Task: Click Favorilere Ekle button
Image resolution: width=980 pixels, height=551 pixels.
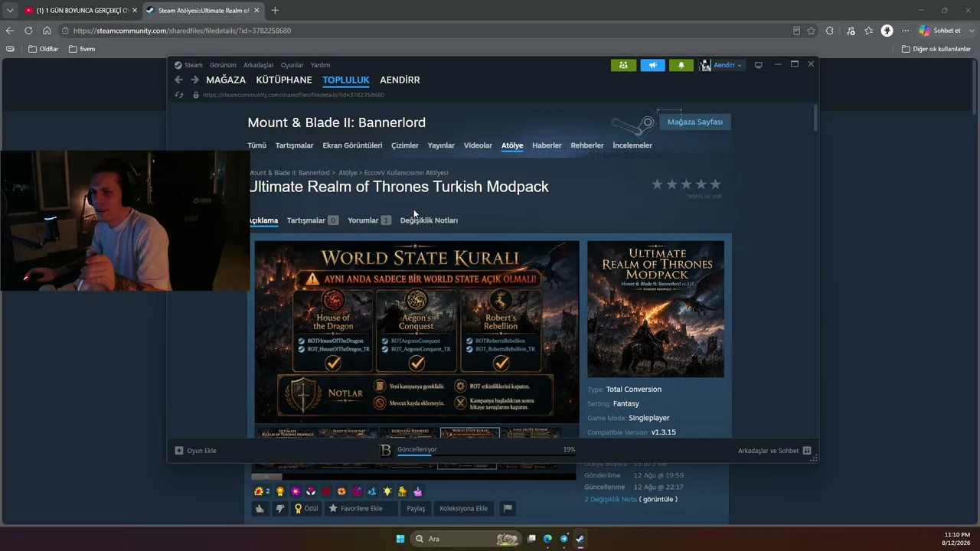Action: [361, 508]
